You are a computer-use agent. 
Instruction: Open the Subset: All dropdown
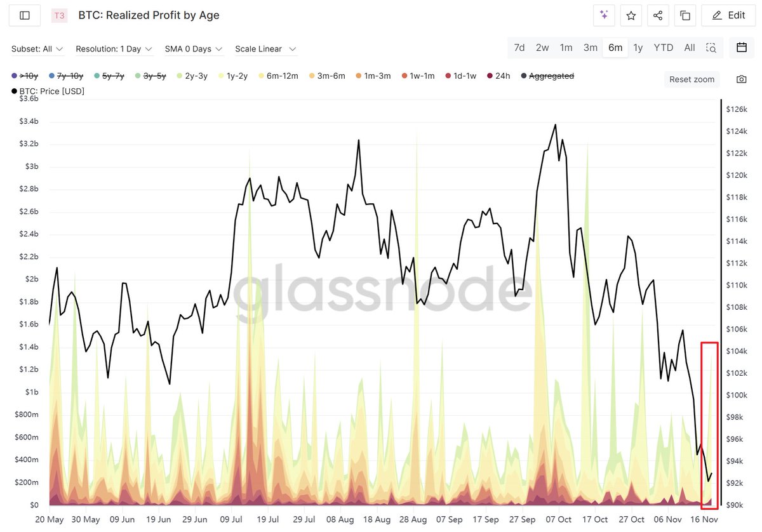(37, 49)
